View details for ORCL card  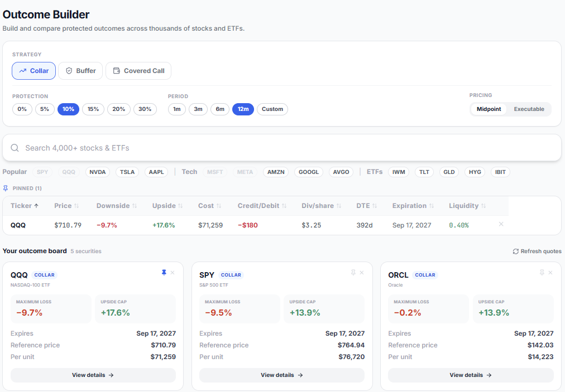tap(471, 375)
